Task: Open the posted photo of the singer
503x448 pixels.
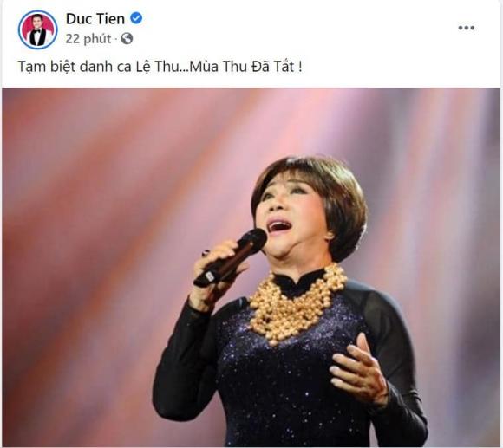Action: pyautogui.click(x=251, y=267)
